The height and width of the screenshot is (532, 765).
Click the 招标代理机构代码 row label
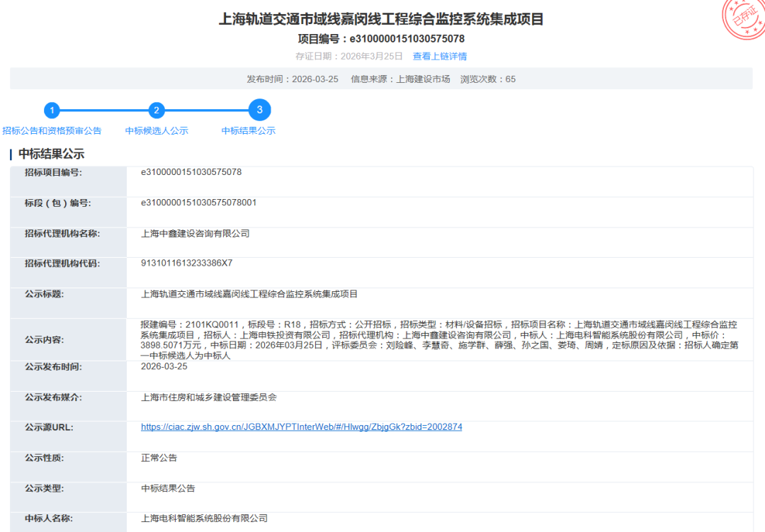tap(62, 264)
